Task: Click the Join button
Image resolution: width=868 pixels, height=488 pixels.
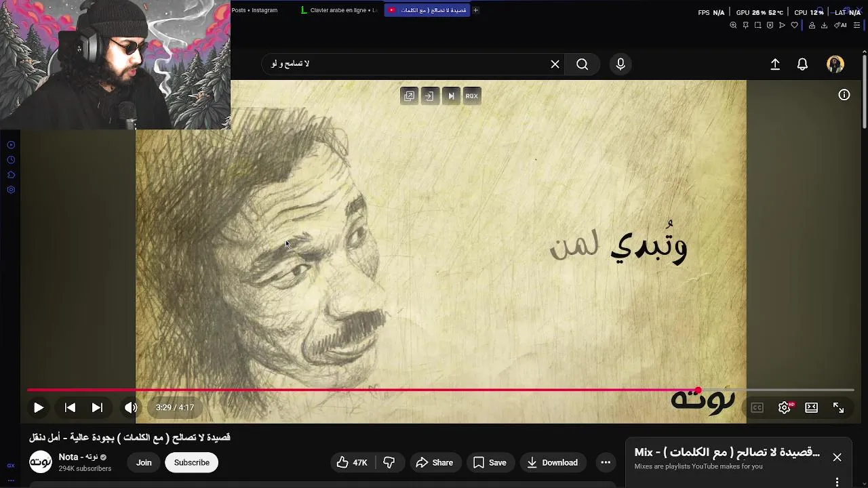Action: (x=144, y=462)
